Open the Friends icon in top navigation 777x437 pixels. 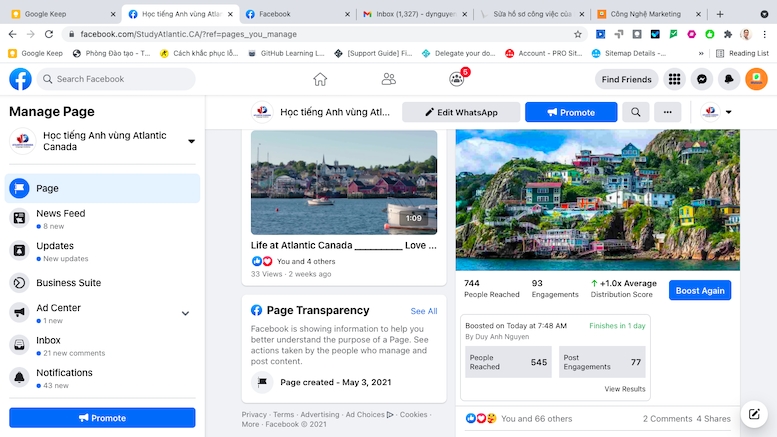click(x=388, y=79)
